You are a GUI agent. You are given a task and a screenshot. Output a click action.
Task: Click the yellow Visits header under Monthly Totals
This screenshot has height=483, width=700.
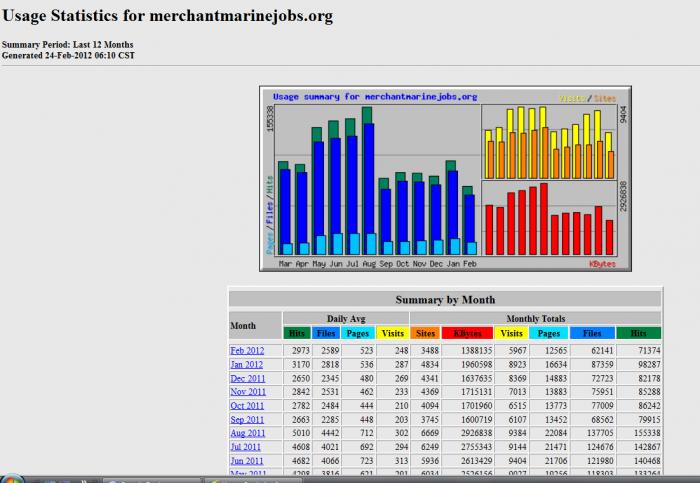[512, 333]
